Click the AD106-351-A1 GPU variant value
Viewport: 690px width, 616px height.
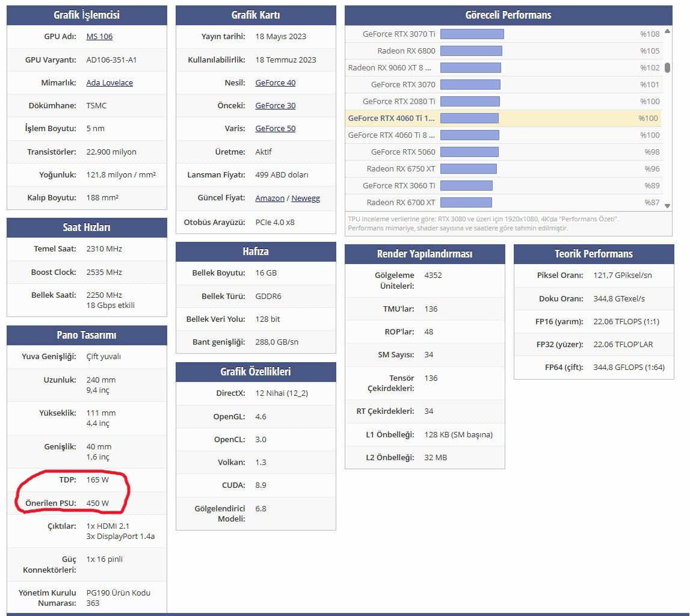(111, 60)
